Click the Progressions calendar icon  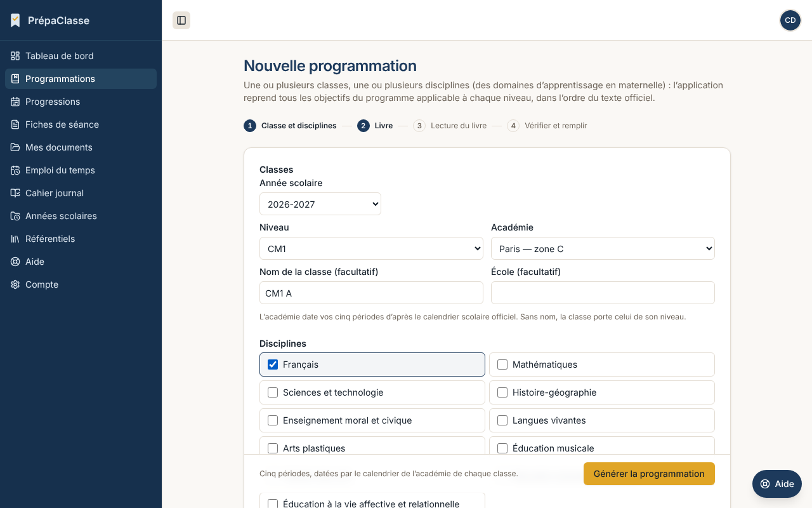(15, 102)
